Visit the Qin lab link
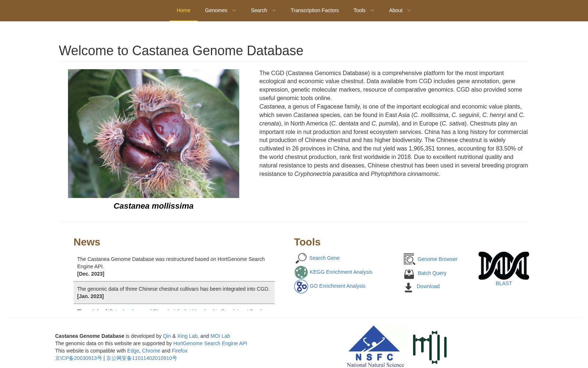Viewport: 588px width, 368px height. click(x=167, y=336)
